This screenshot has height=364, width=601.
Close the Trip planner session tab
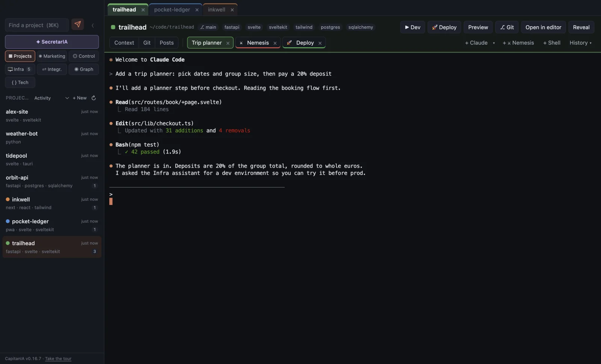[x=228, y=43]
